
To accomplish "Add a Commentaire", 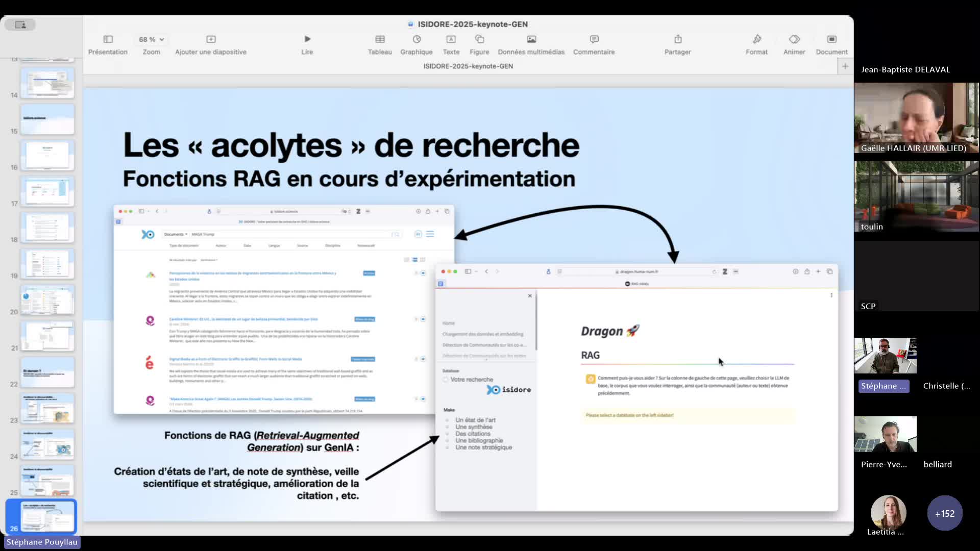I will coord(594,45).
